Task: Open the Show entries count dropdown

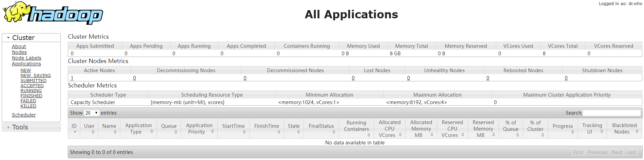Action: pos(92,113)
